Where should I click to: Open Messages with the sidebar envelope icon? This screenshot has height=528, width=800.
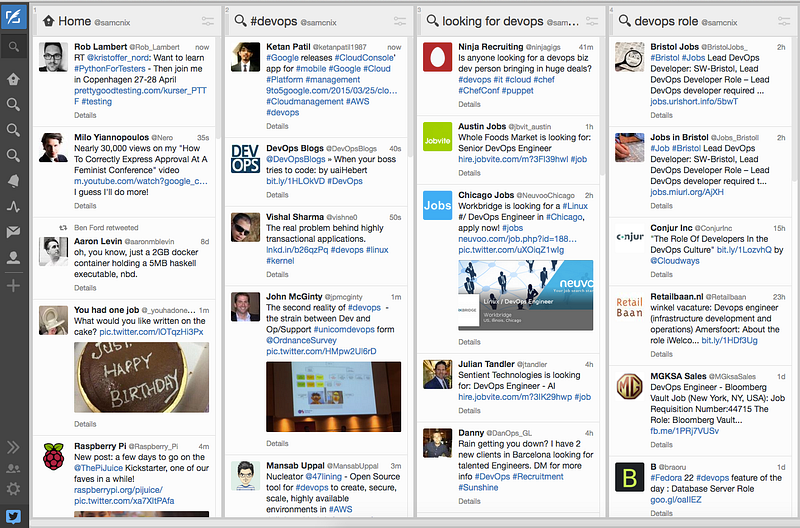tap(13, 232)
